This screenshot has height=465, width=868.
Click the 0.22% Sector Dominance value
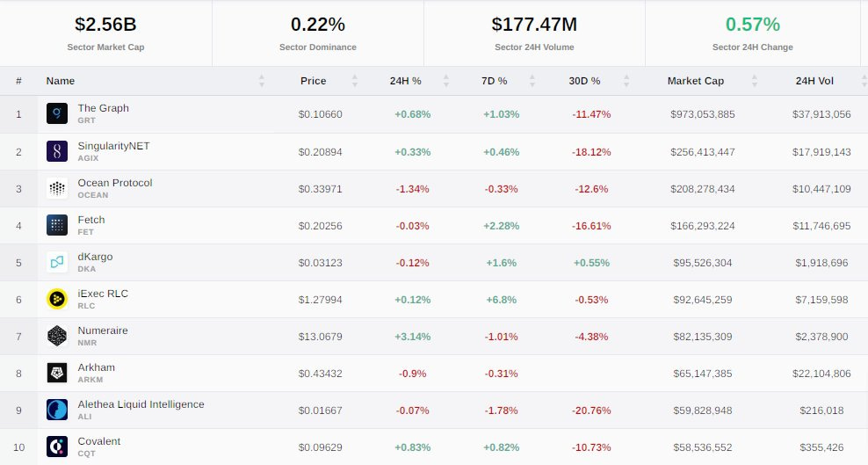(x=318, y=25)
